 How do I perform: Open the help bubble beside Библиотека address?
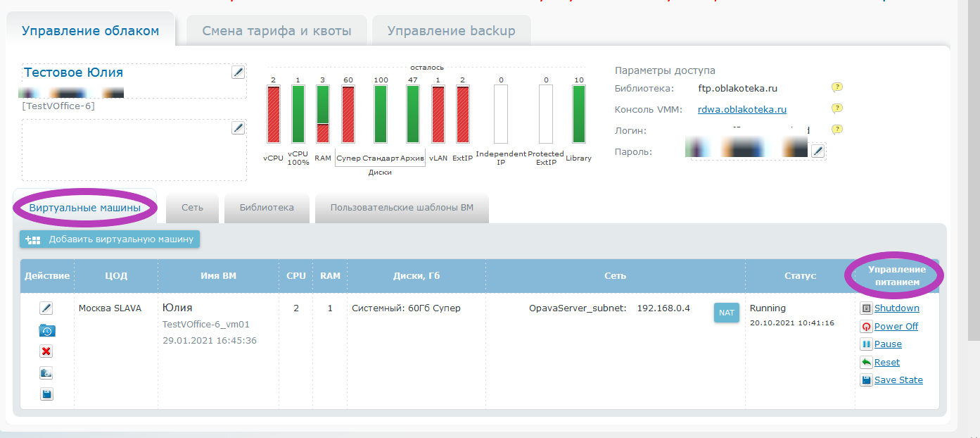click(x=836, y=88)
